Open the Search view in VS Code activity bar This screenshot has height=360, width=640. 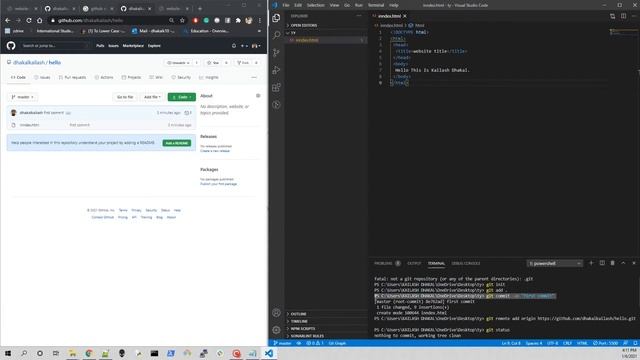pos(276,35)
